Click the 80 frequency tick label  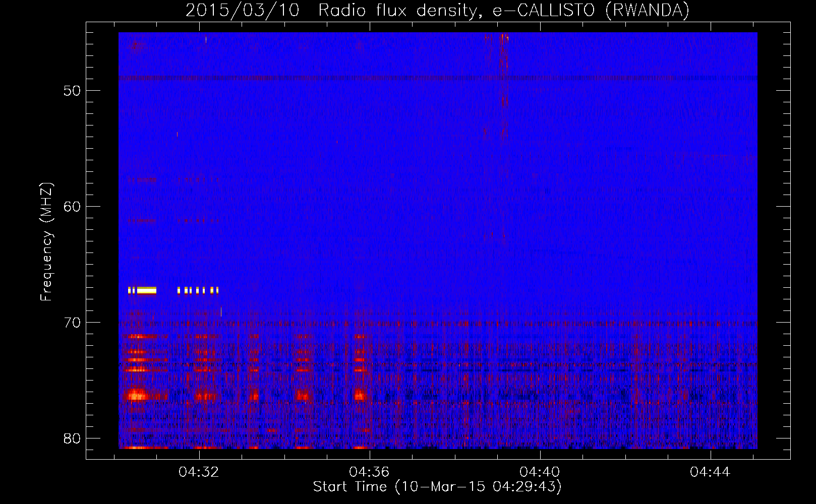[x=72, y=438]
